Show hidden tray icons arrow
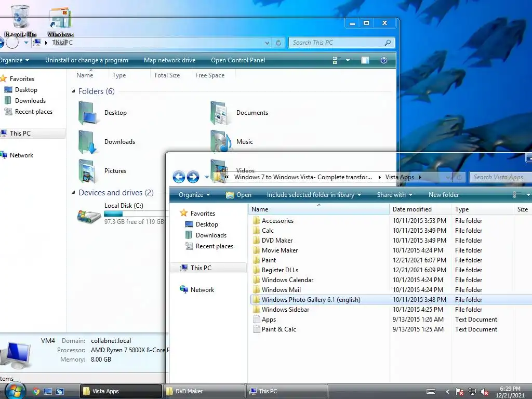532x399 pixels. [447, 392]
